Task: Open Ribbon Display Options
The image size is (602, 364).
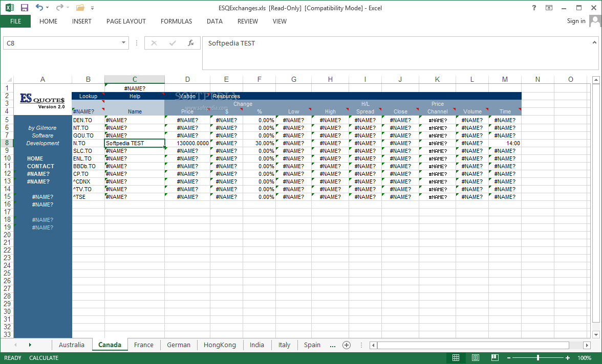Action: (x=549, y=8)
